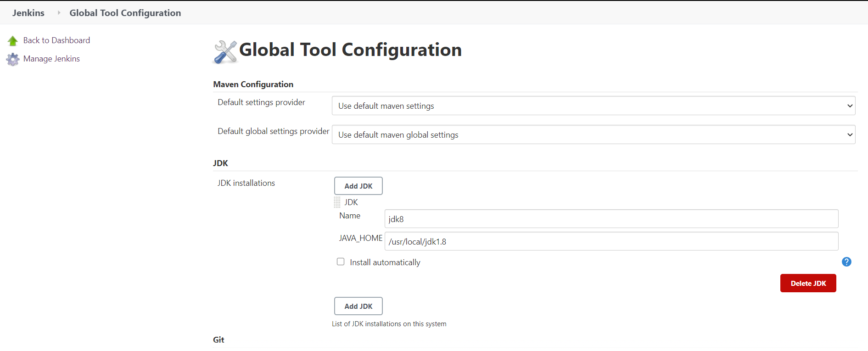Viewport: 868px width, 351px height.
Task: Open the blue help question mark icon
Action: (x=846, y=262)
